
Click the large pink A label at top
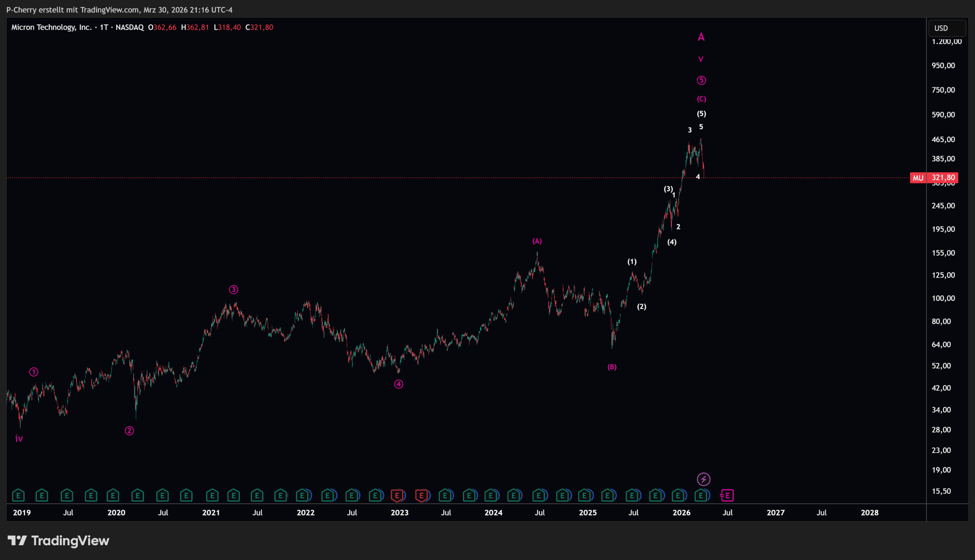pos(701,37)
